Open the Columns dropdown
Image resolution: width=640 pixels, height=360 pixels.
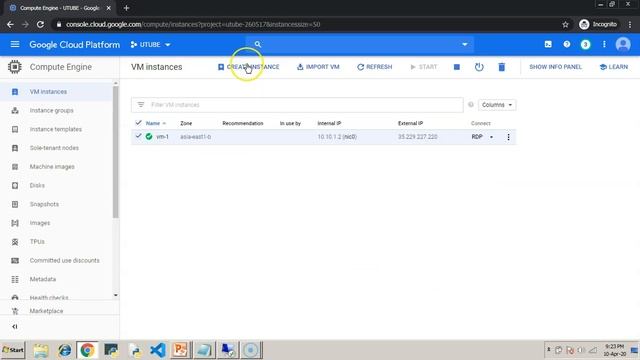[x=497, y=105]
